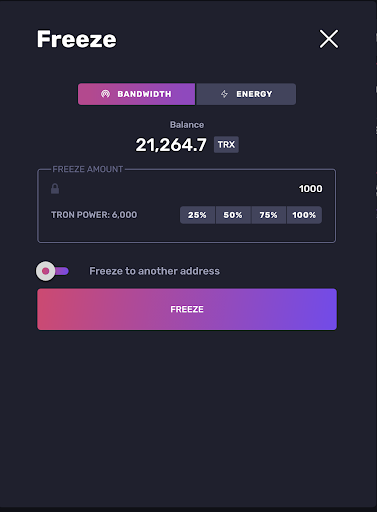This screenshot has height=512, width=377.
Task: Set freeze amount to 75%
Action: [268, 215]
